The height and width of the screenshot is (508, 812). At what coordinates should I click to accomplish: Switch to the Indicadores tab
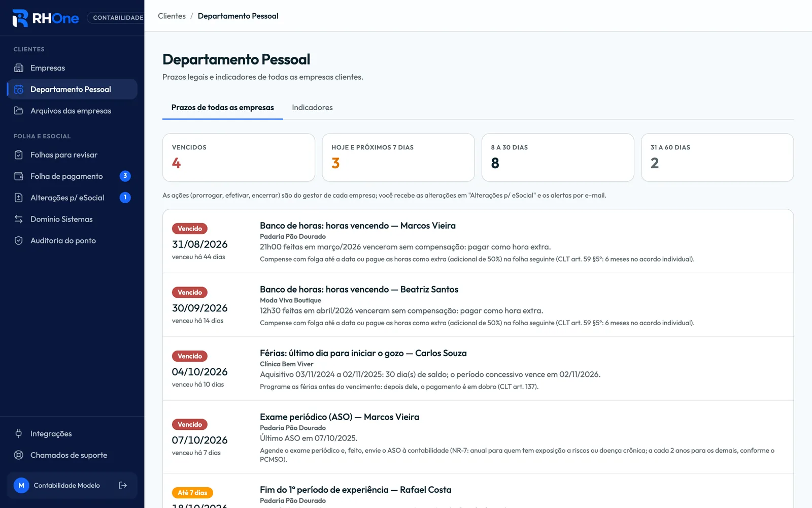pyautogui.click(x=312, y=108)
